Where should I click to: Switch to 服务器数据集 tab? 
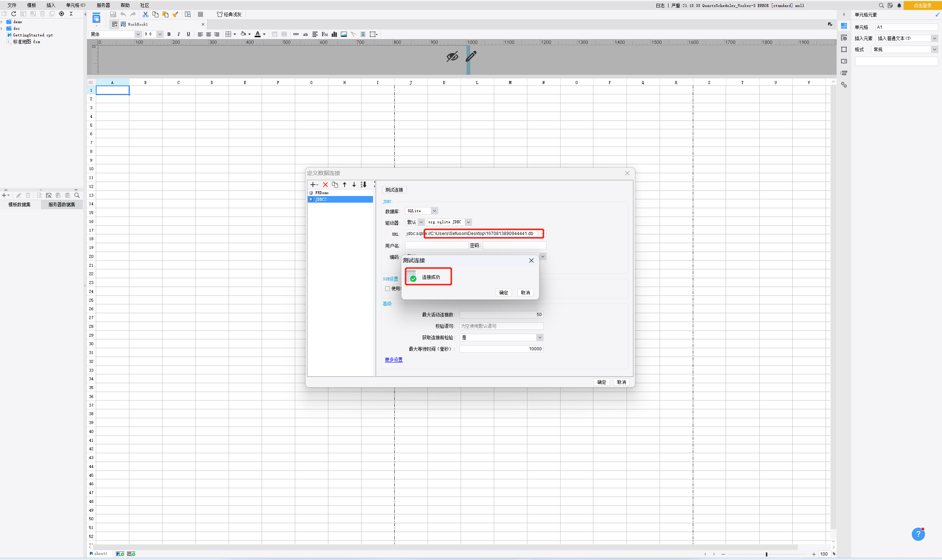(62, 204)
